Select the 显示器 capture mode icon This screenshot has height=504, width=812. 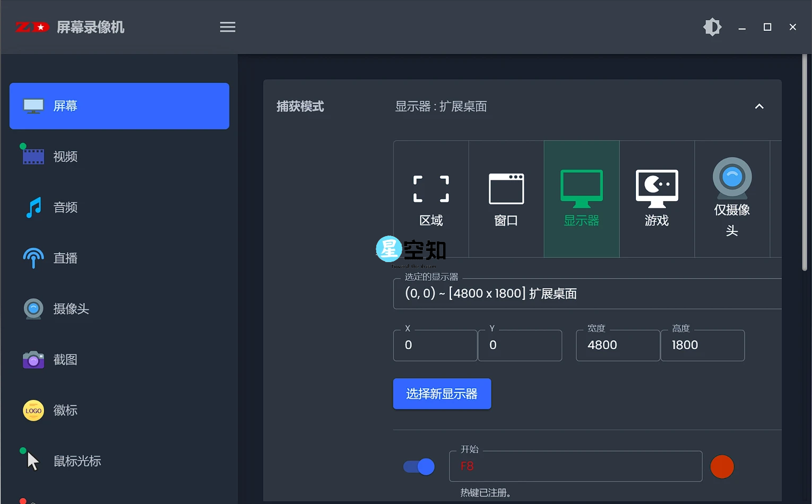581,199
